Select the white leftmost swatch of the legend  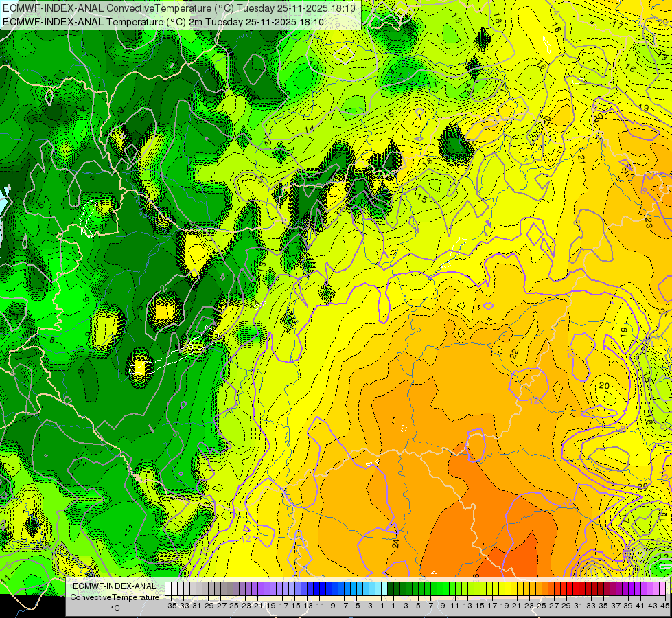click(x=168, y=589)
